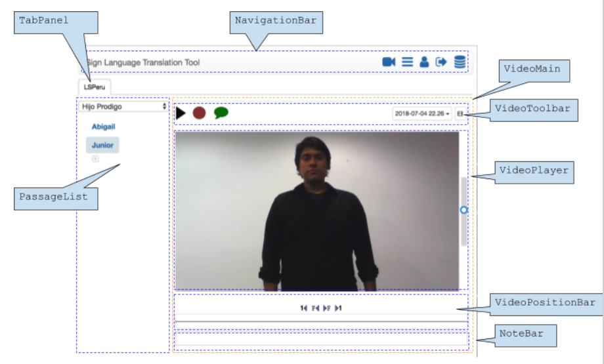
Task: Play the video with black triangle button
Action: tap(181, 113)
